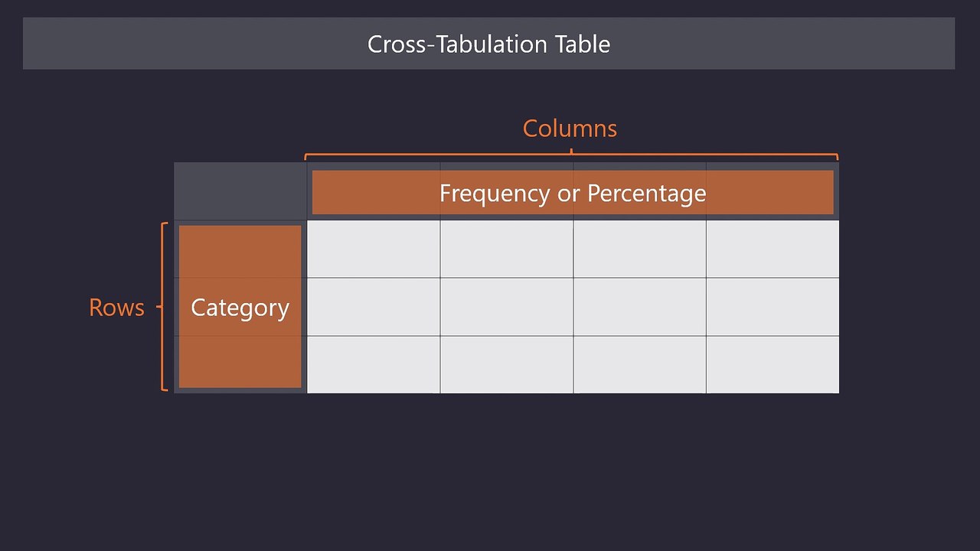Select the empty dark top-left corner cell

tap(240, 191)
